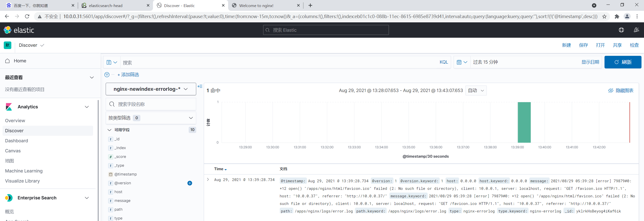
Task: Open nginx-newindex-errorlog-* index pattern dropdown
Action: tap(151, 89)
